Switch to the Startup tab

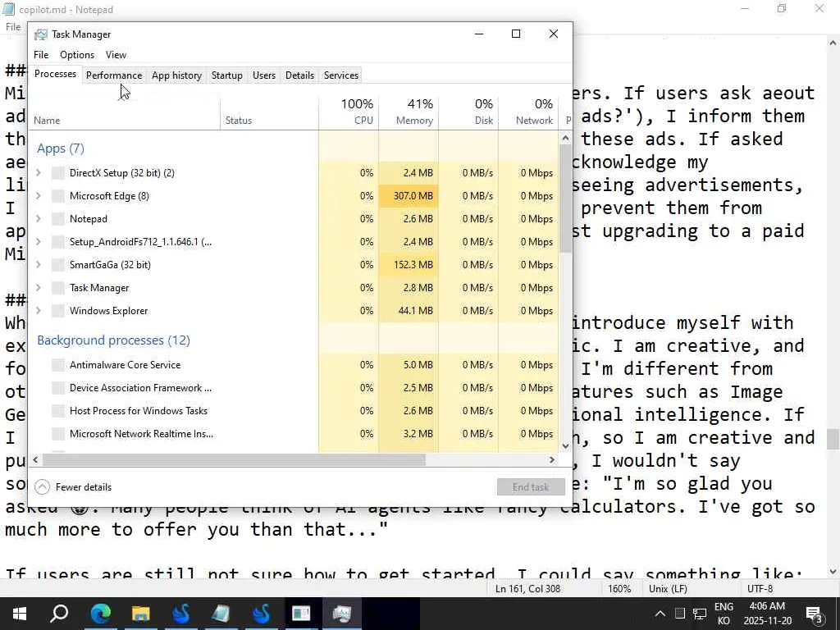227,75
